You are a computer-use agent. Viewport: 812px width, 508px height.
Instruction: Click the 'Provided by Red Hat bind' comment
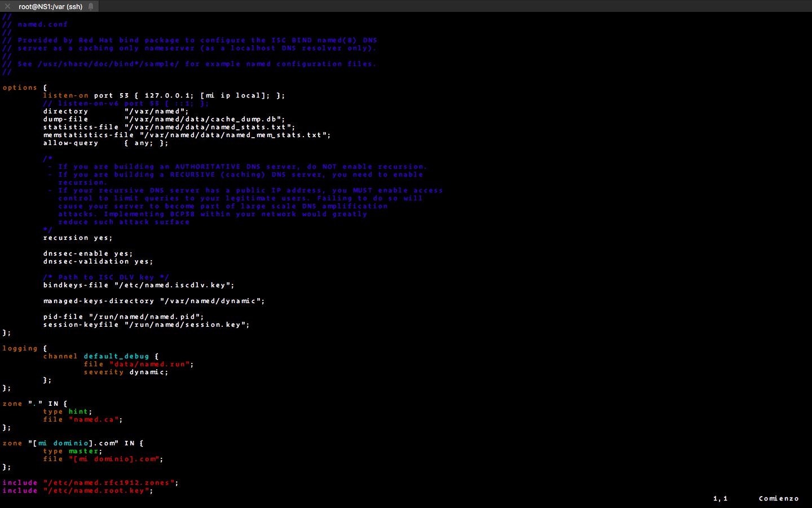click(x=189, y=40)
